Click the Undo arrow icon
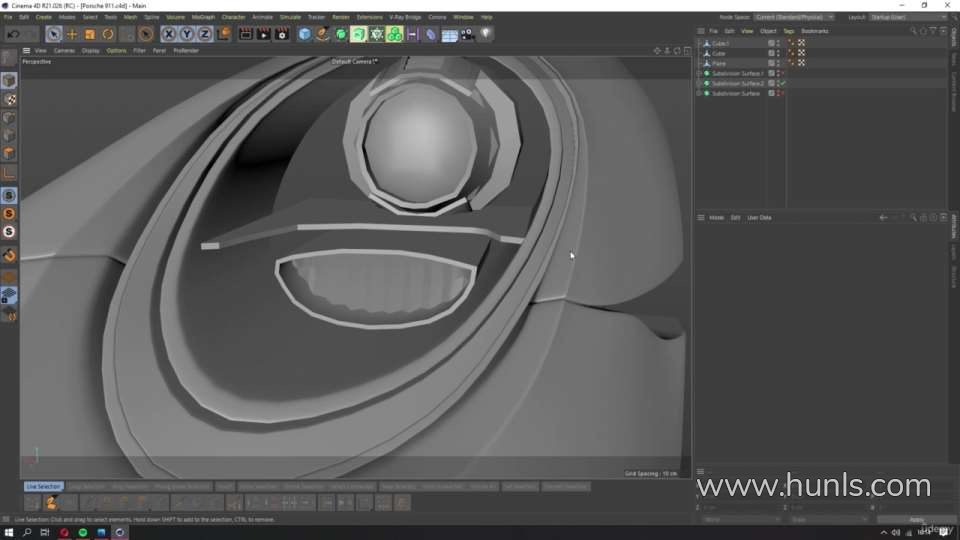 [x=12, y=34]
